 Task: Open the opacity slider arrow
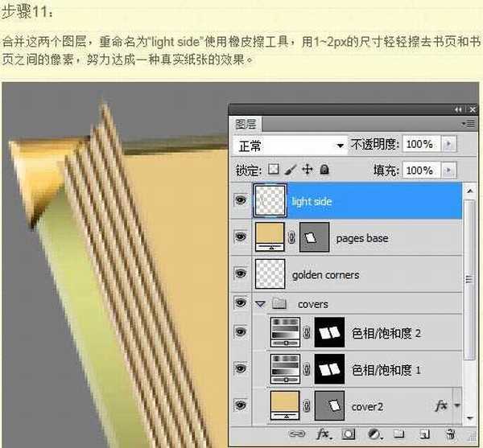point(448,145)
